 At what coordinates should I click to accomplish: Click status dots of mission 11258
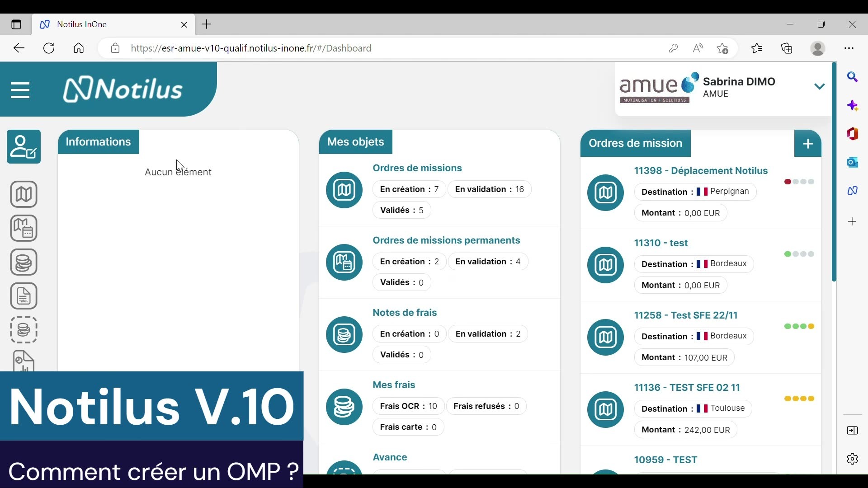pyautogui.click(x=799, y=326)
